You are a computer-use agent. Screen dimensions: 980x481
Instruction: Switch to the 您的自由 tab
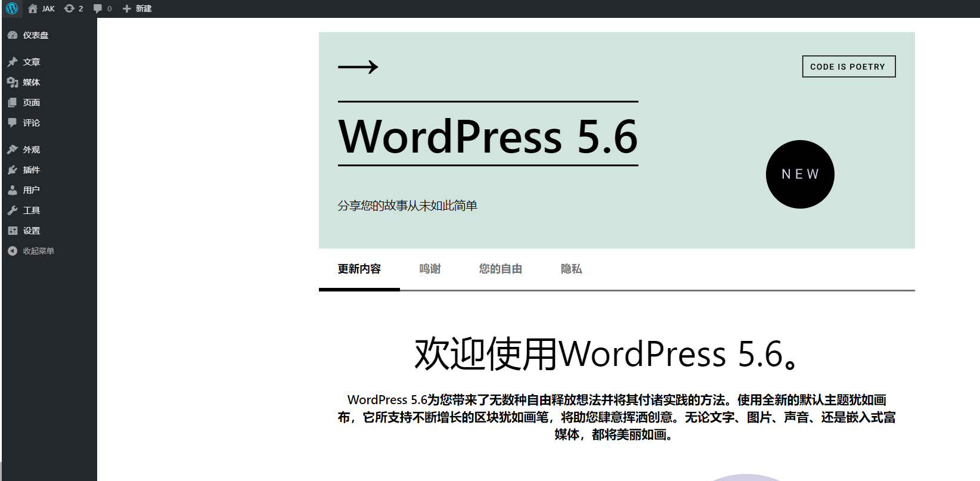501,269
